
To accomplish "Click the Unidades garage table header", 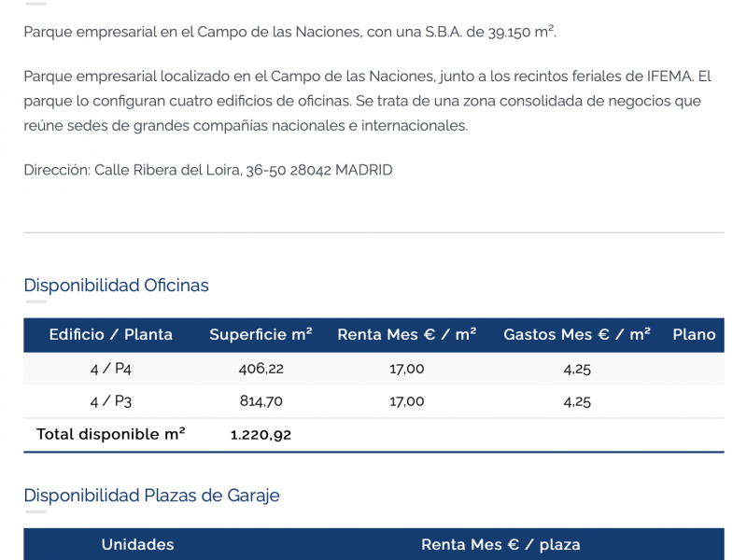I will [x=137, y=545].
